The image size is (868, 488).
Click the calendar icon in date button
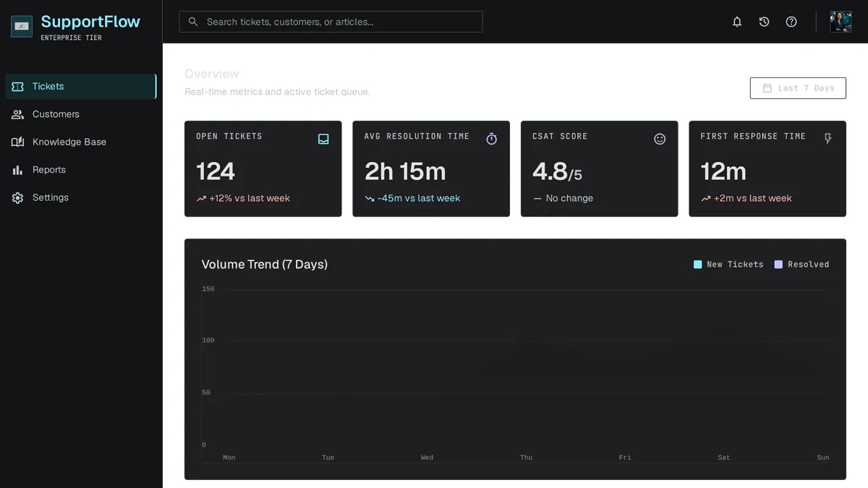pos(767,88)
